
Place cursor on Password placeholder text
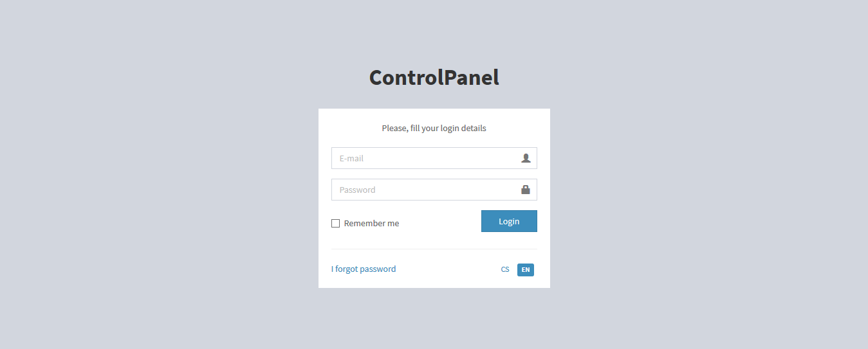coord(358,190)
